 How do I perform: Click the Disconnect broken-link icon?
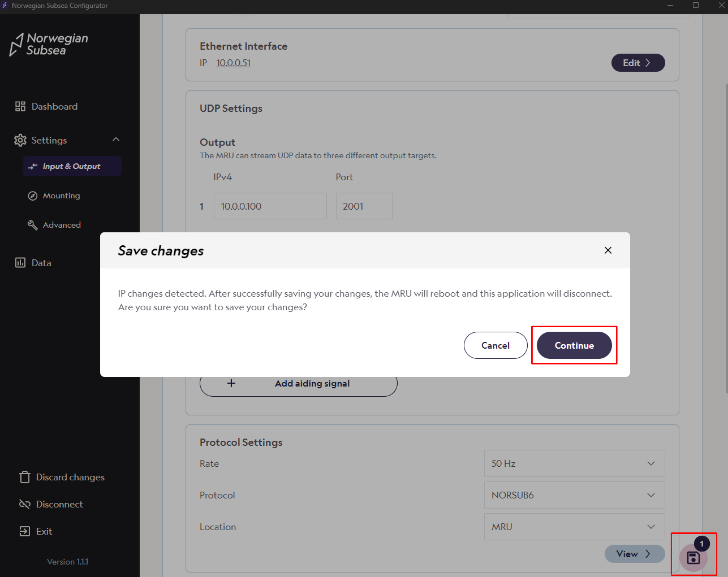(25, 504)
